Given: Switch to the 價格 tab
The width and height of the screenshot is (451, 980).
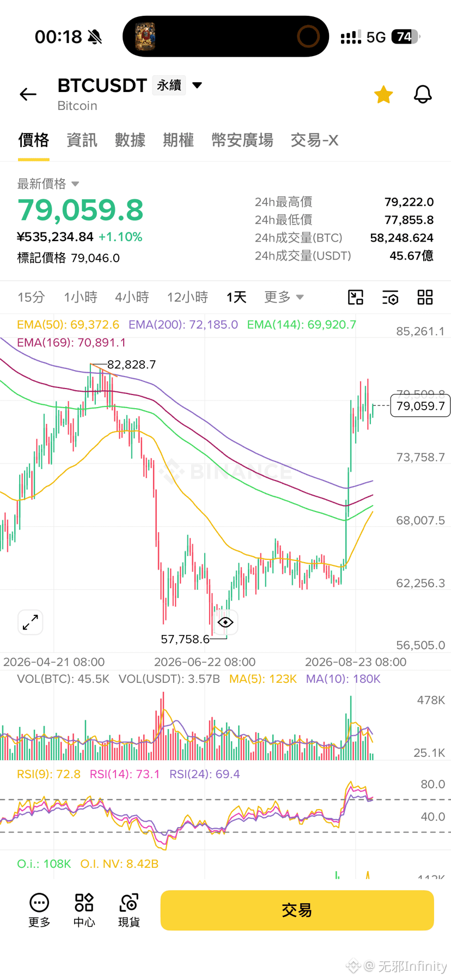Looking at the screenshot, I should coord(34,140).
